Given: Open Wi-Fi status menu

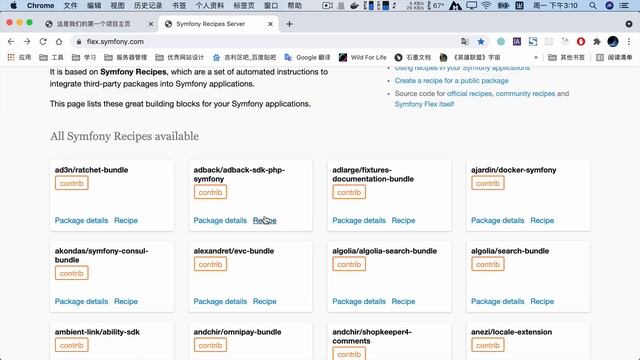Looking at the screenshot, I should tap(486, 5).
